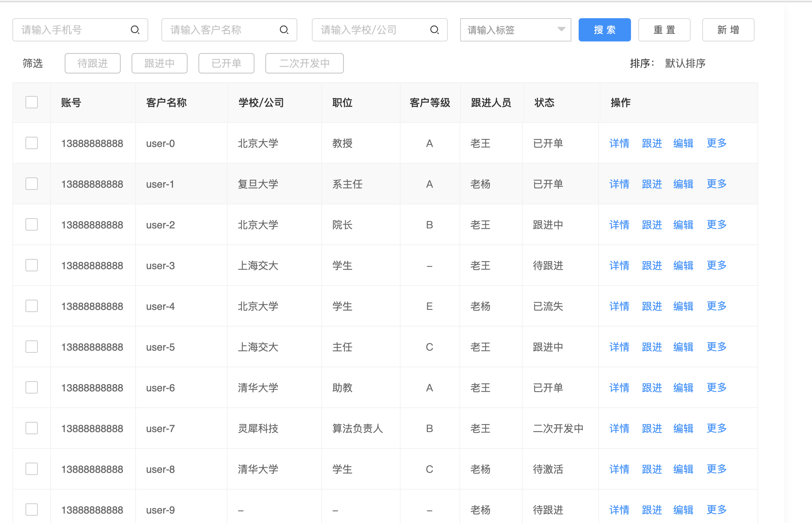The width and height of the screenshot is (812, 523).
Task: Click the 跟进人员 column header
Action: (x=491, y=103)
